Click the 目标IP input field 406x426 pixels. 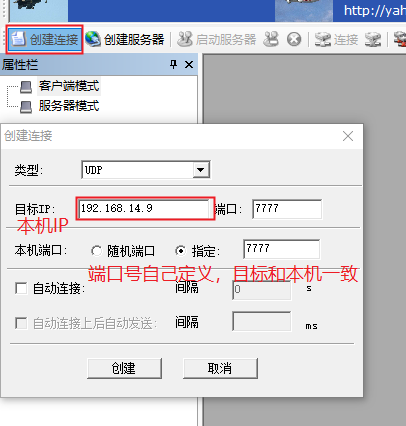pos(144,209)
